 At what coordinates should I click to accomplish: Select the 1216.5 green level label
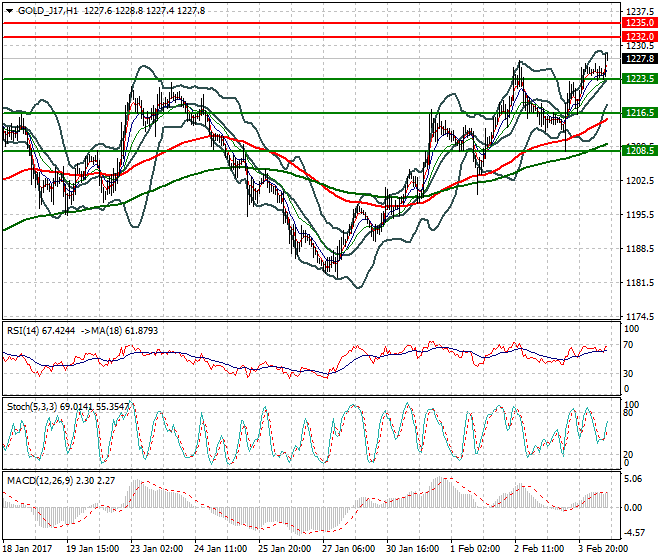640,112
